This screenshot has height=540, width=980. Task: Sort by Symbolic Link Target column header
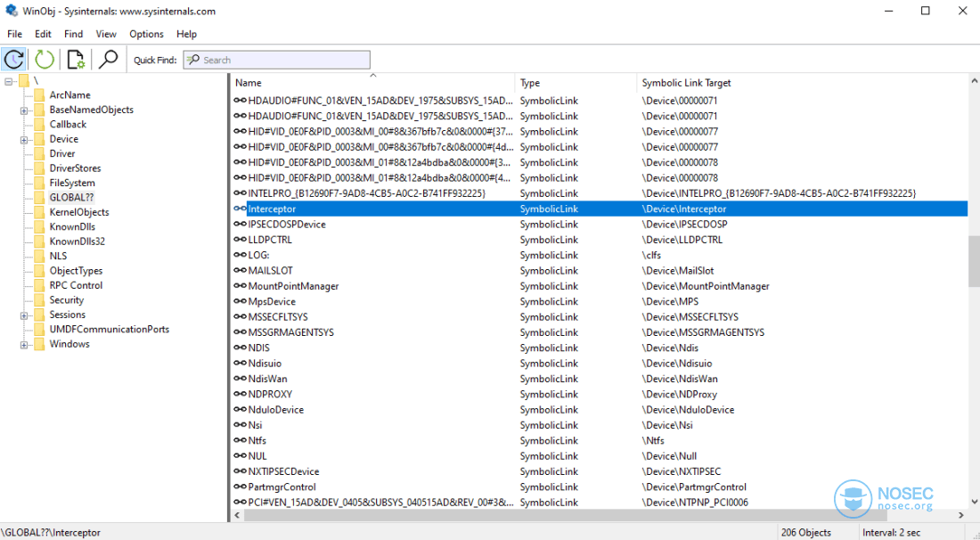(803, 83)
